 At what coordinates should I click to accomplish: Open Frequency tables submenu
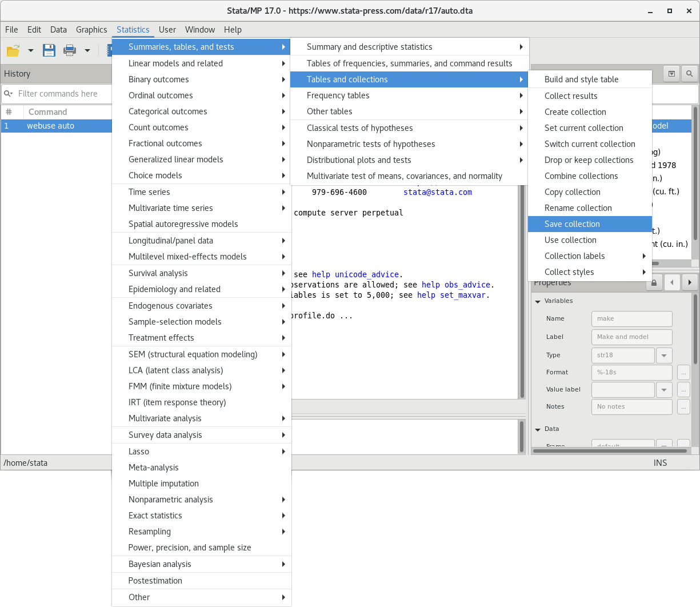410,95
